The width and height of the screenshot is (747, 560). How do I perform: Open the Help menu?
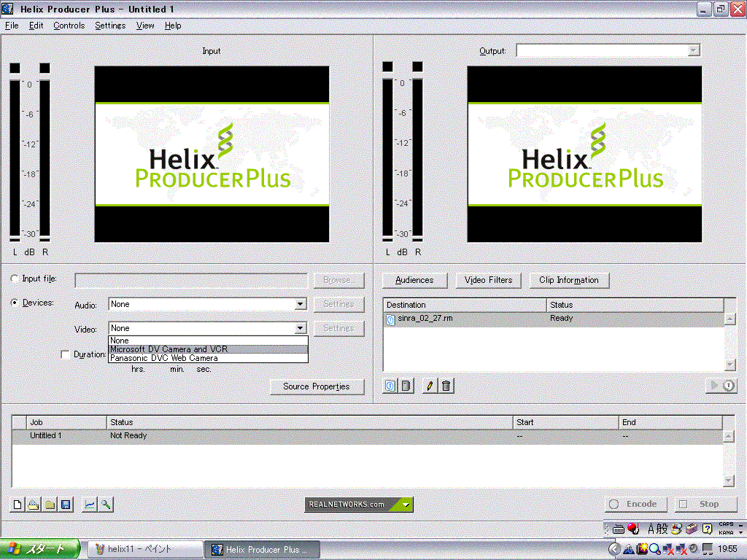(x=173, y=26)
